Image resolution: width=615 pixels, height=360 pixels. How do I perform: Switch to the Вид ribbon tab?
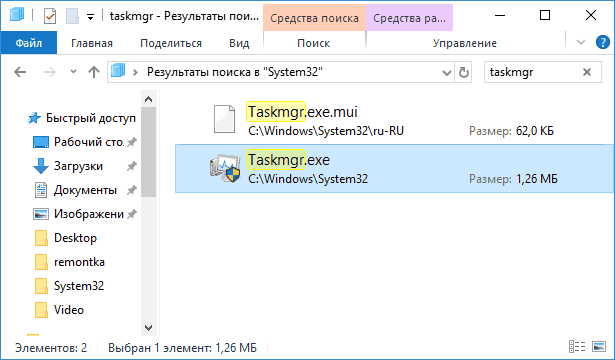click(239, 43)
